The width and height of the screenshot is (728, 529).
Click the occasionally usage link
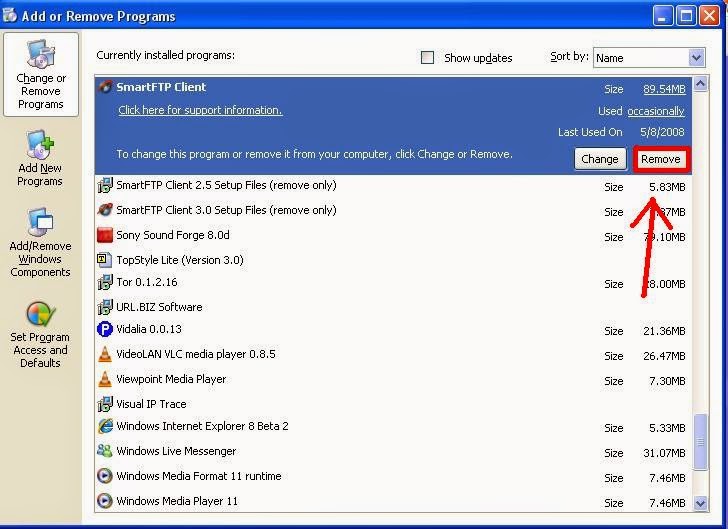pyautogui.click(x=656, y=111)
